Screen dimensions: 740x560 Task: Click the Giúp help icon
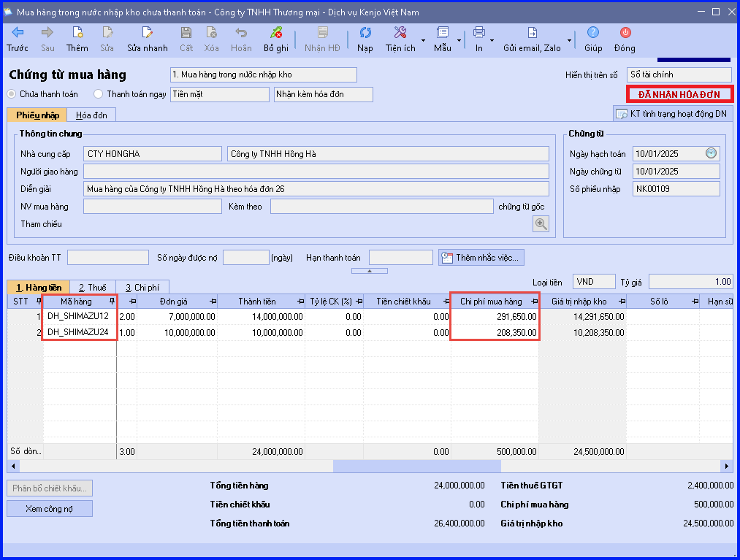[593, 39]
